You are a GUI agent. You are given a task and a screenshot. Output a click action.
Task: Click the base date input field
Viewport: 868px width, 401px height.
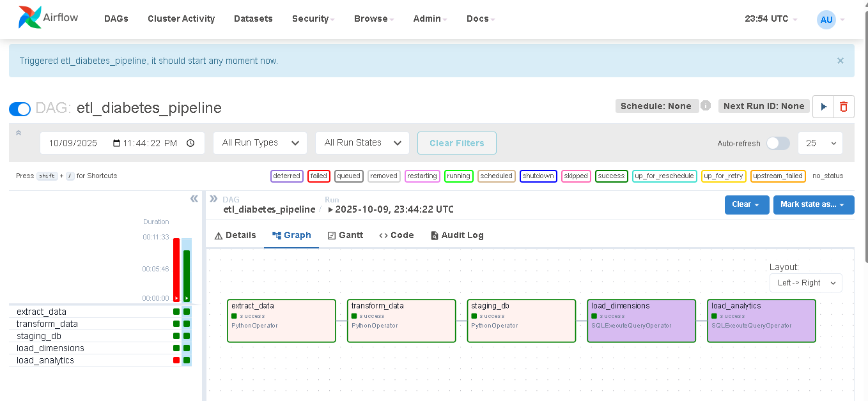(122, 143)
